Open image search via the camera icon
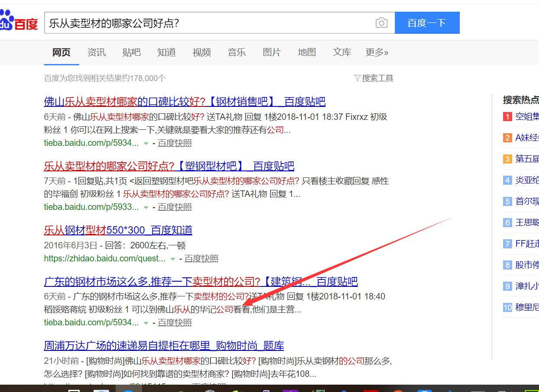The image size is (539, 392). [381, 23]
